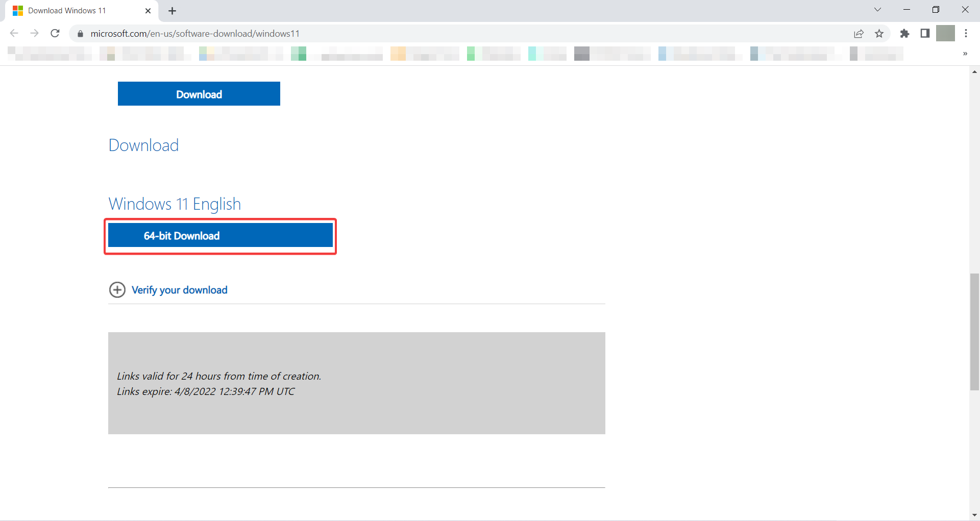Open the browser side panel icon

(x=925, y=33)
